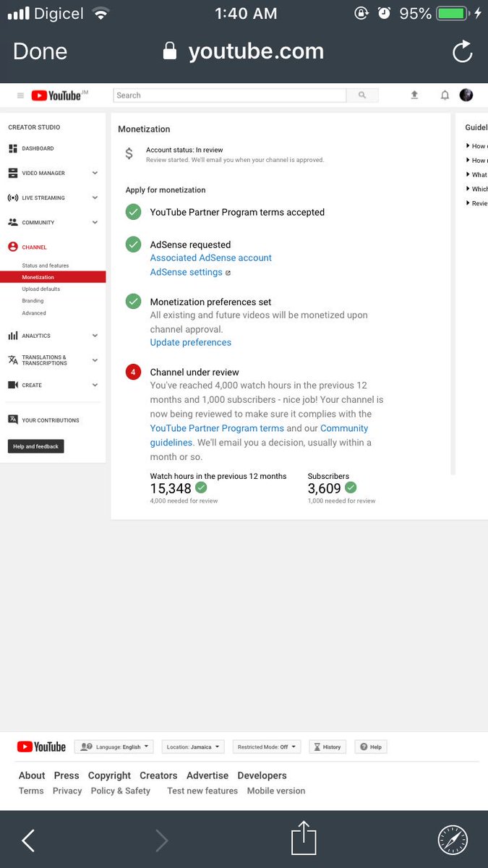488x868 pixels.
Task: Click the Your Contributions icon
Action: (x=13, y=420)
